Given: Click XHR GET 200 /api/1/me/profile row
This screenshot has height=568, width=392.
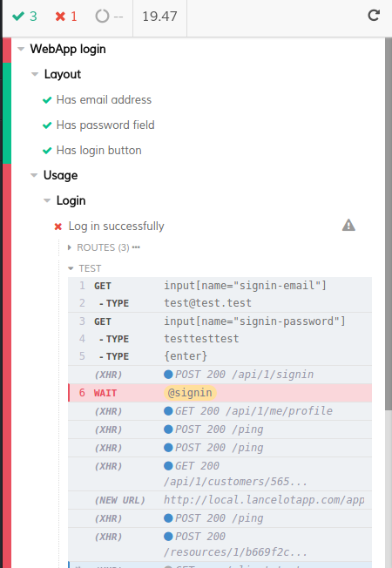Looking at the screenshot, I should point(220,411).
